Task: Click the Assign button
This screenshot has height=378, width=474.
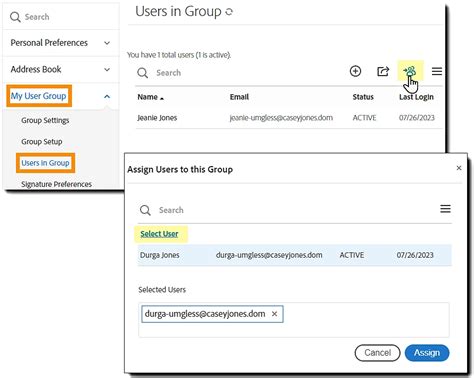Action: tap(427, 353)
